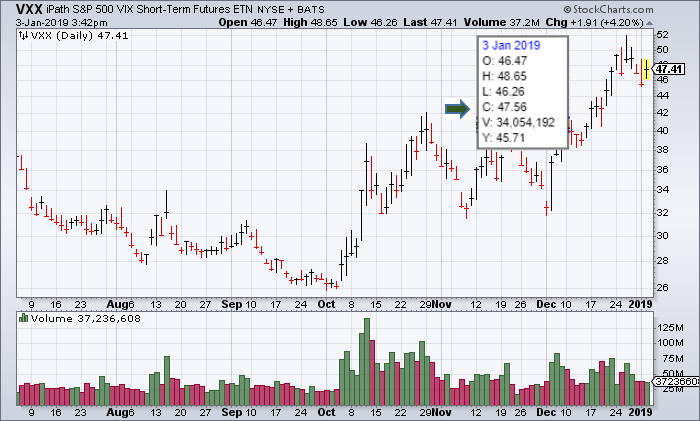Click the 75M label on the volume axis
Viewport: 700px width, 421px height.
[x=673, y=358]
